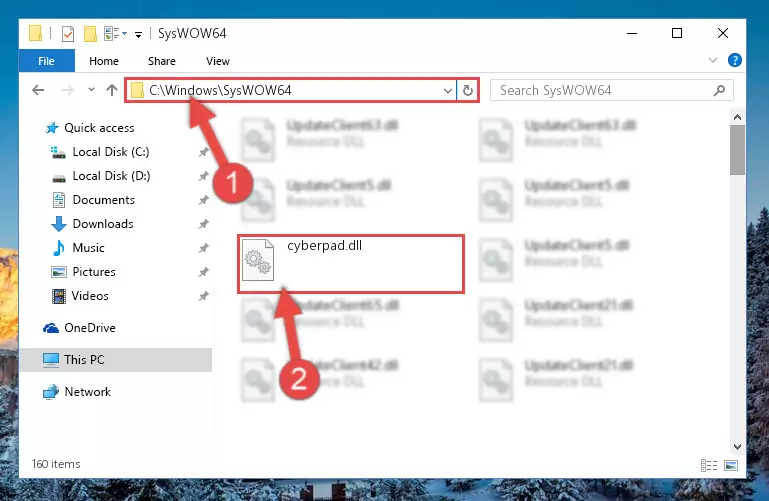Select Quick access in navigation pane
The image size is (769, 501).
tap(90, 128)
